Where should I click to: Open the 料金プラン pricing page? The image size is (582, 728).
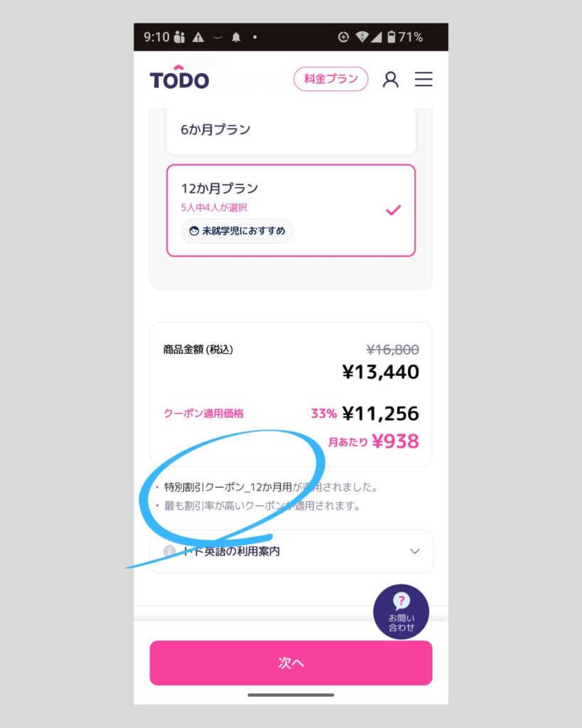330,79
